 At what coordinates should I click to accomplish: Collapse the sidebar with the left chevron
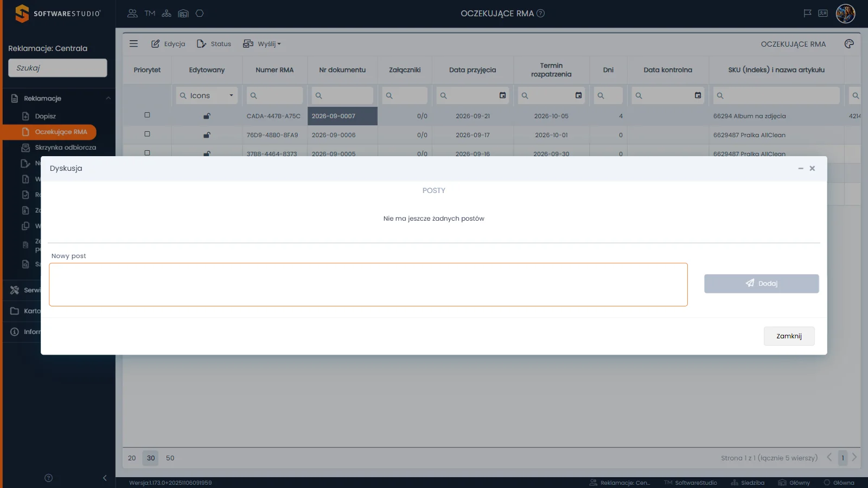click(x=105, y=478)
